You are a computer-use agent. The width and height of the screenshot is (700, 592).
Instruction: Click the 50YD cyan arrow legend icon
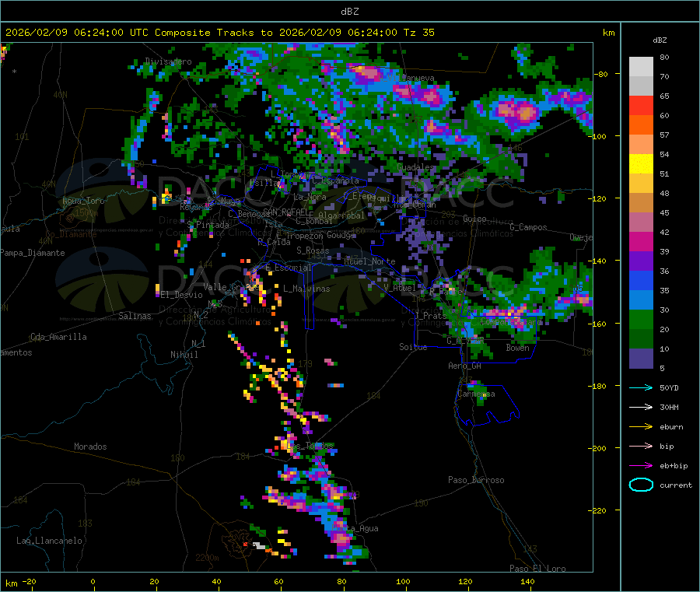[641, 387]
